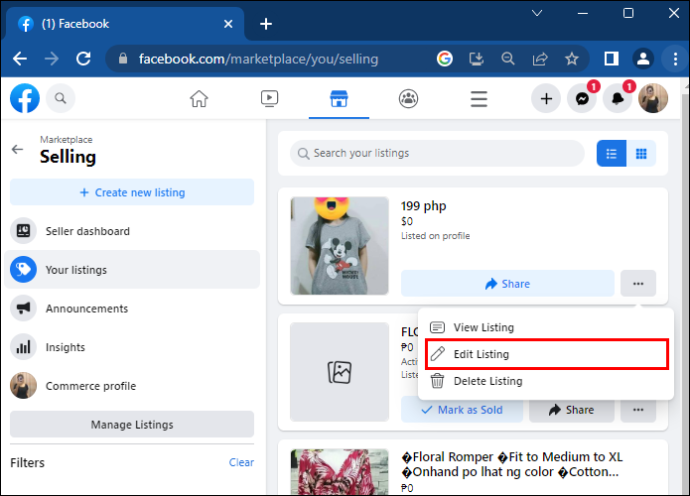The width and height of the screenshot is (690, 496).
Task: Open the notifications bell icon
Action: point(617,99)
